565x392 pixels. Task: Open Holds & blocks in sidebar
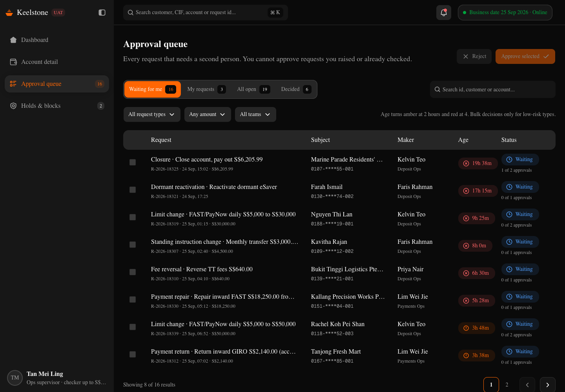click(57, 106)
